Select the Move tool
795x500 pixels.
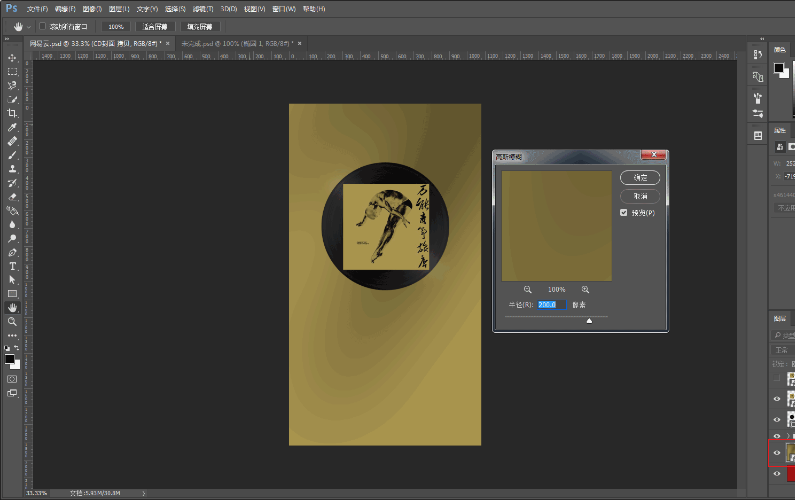(12, 58)
